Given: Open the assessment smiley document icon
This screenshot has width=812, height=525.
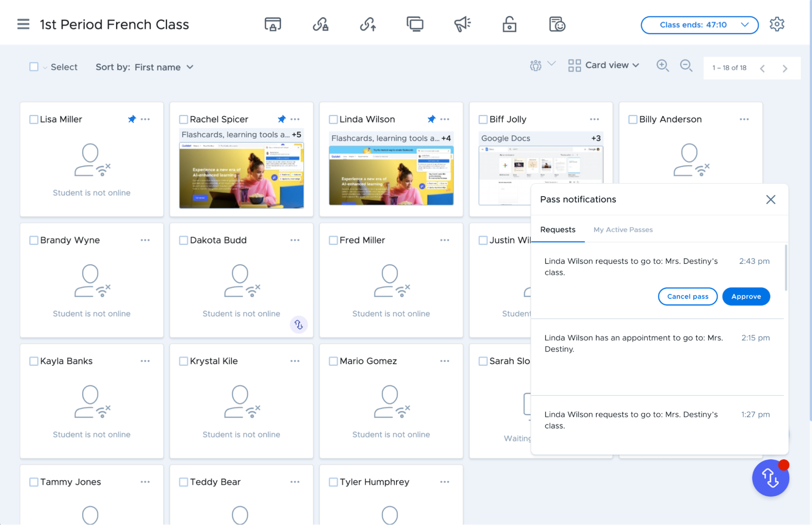Looking at the screenshot, I should point(557,24).
